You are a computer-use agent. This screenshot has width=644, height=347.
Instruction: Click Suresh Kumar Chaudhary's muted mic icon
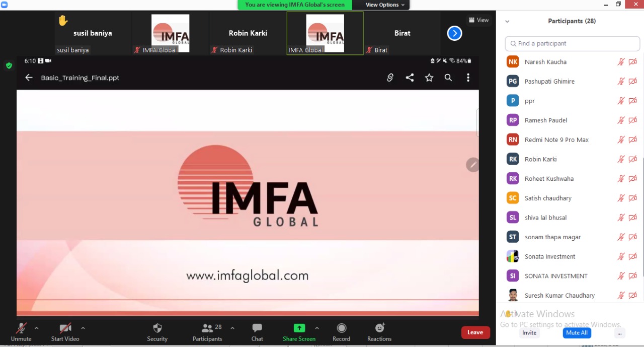(621, 296)
